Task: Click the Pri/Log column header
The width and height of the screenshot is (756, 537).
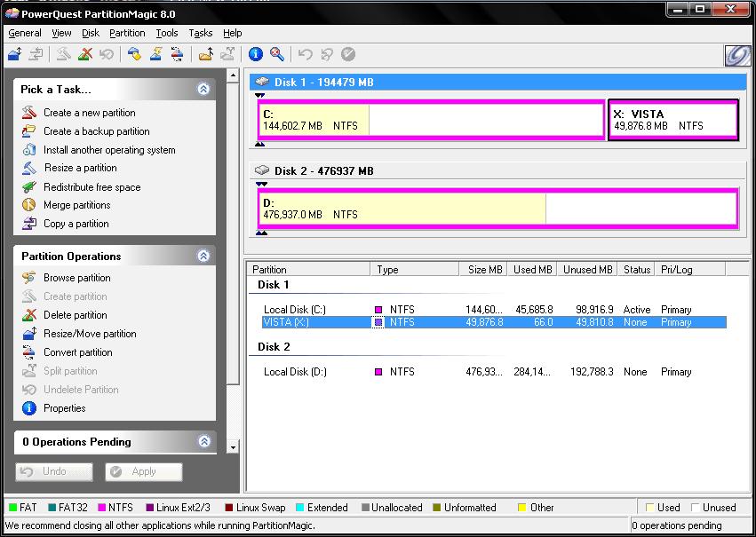Action: pos(690,270)
